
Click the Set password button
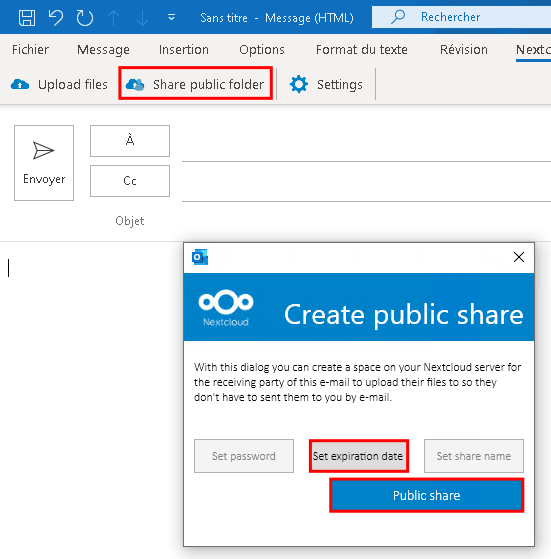[x=244, y=456]
